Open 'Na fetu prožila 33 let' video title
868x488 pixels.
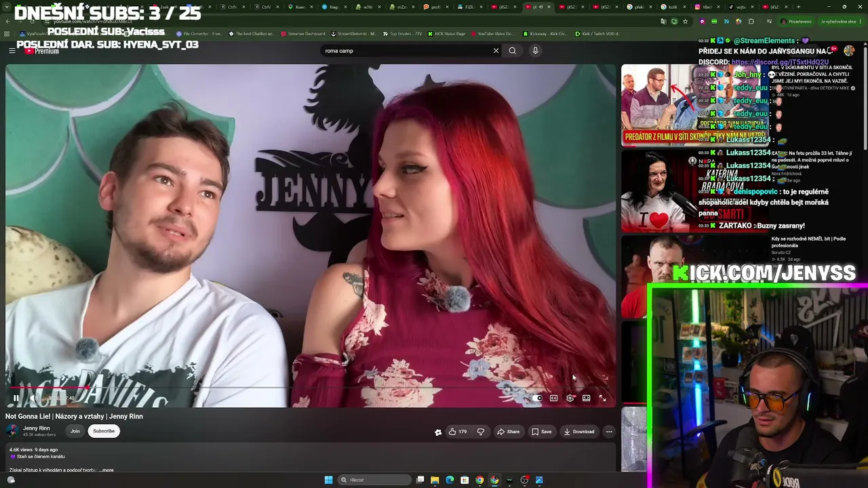812,160
